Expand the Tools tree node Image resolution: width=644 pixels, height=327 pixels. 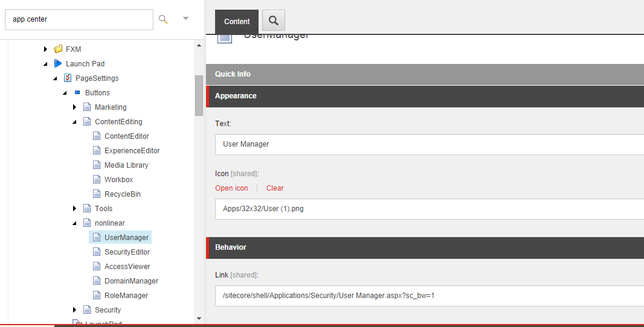click(x=74, y=208)
